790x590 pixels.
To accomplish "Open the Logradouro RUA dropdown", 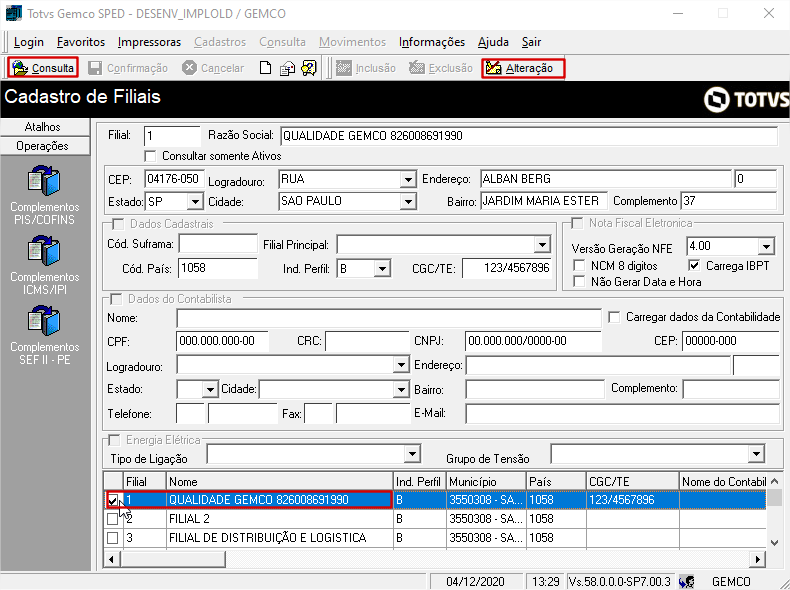I will point(408,179).
